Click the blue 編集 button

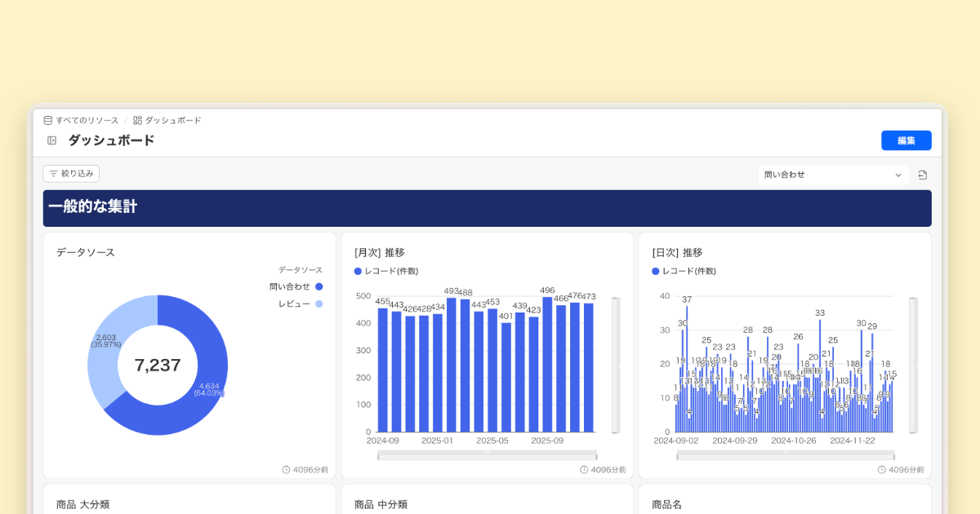point(906,140)
